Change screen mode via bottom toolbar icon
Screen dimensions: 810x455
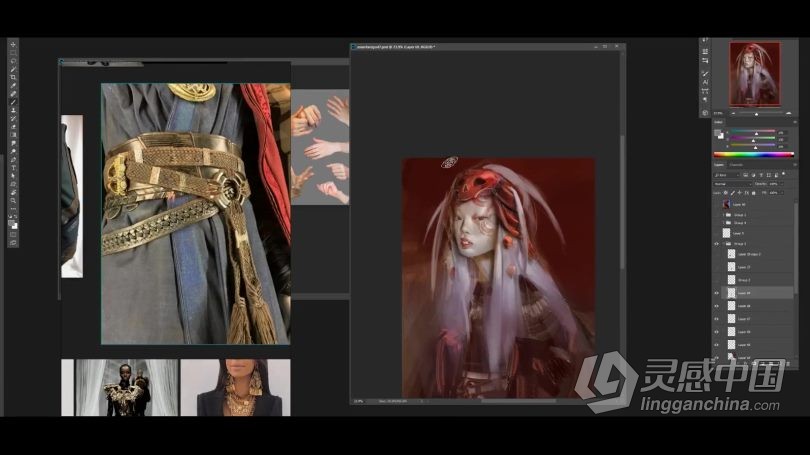point(13,244)
